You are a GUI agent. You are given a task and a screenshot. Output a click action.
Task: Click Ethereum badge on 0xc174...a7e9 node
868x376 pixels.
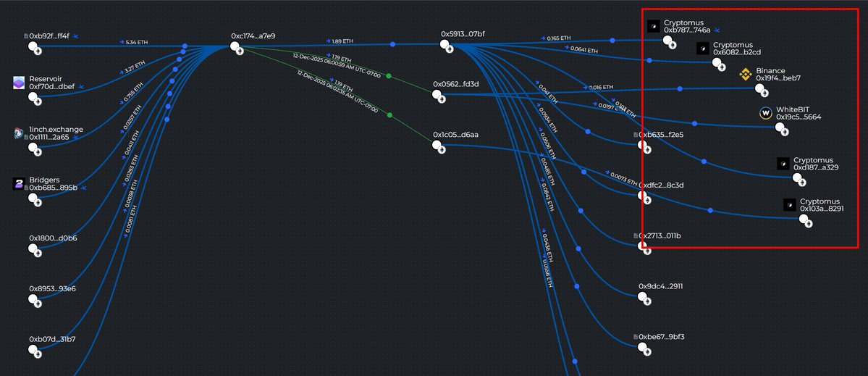pos(240,51)
